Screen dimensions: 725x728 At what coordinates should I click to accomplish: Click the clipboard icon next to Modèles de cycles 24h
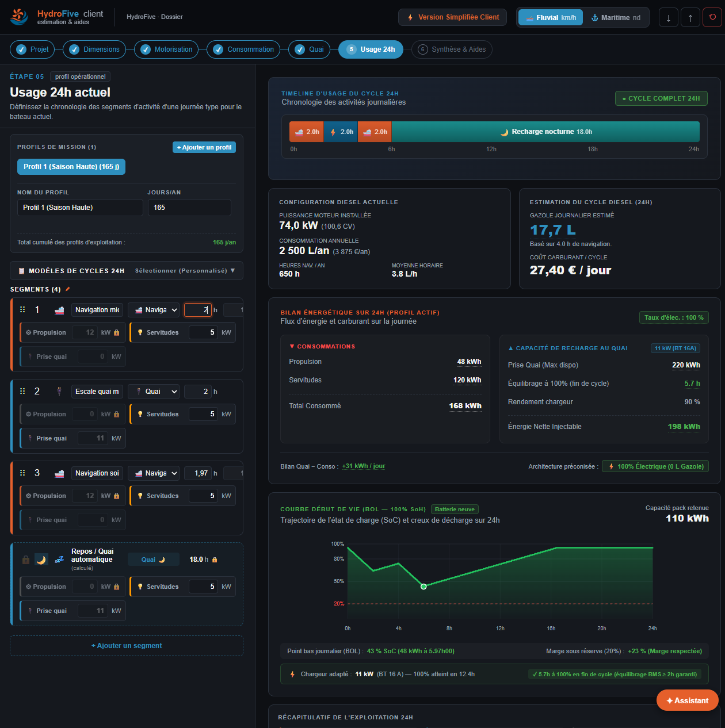[22, 271]
